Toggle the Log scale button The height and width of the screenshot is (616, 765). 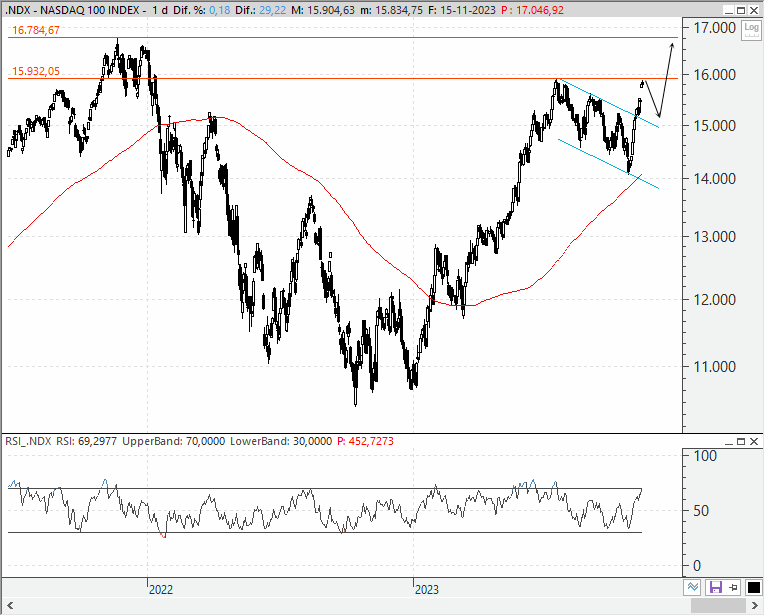[x=751, y=30]
